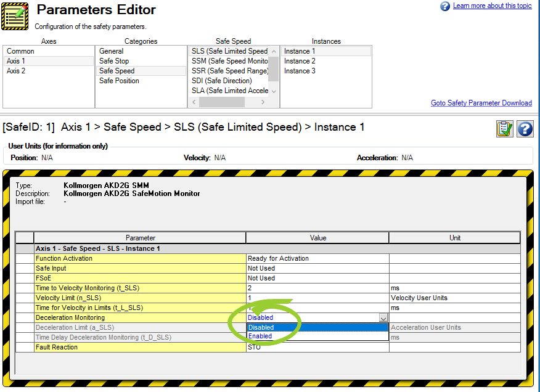
Task: Choose Safe Position category
Action: click(141, 81)
